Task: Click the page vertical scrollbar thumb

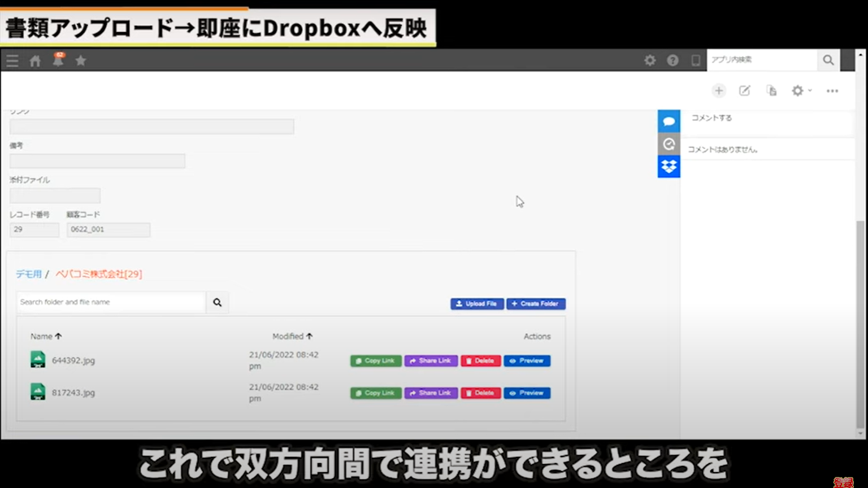Action: [x=861, y=325]
